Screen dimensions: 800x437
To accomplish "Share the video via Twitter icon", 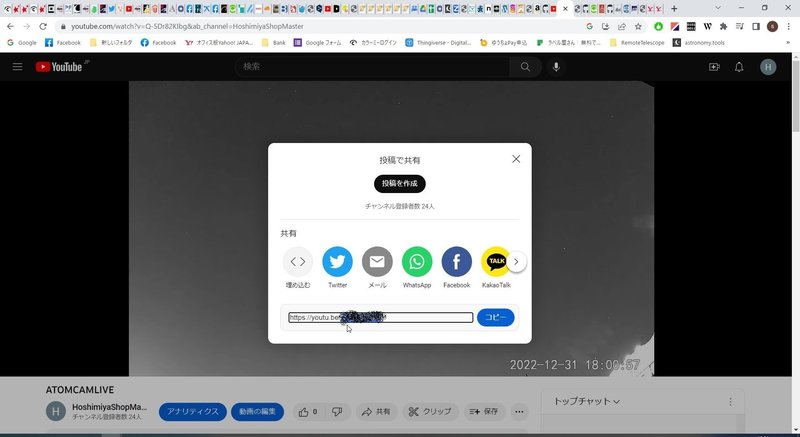I will point(337,262).
